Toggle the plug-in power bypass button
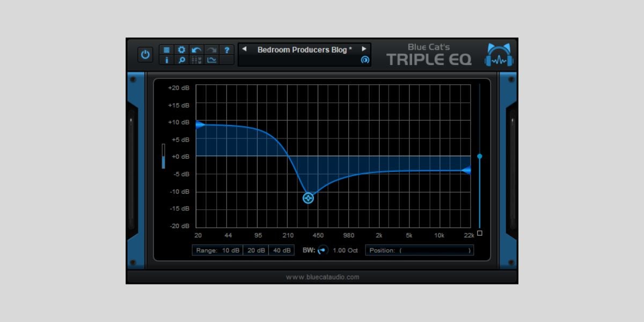Screen dimensions: 644x322 pyautogui.click(x=145, y=55)
